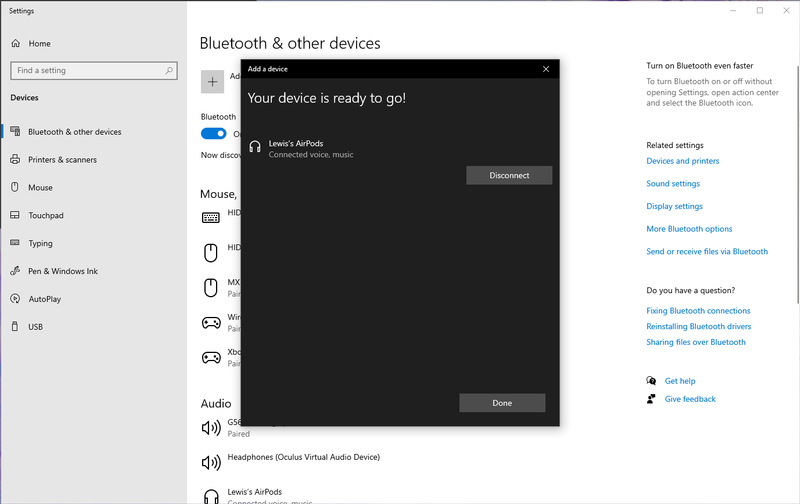800x504 pixels.
Task: Click headphones icon beside Lewis's AirPods in dialog
Action: [255, 147]
